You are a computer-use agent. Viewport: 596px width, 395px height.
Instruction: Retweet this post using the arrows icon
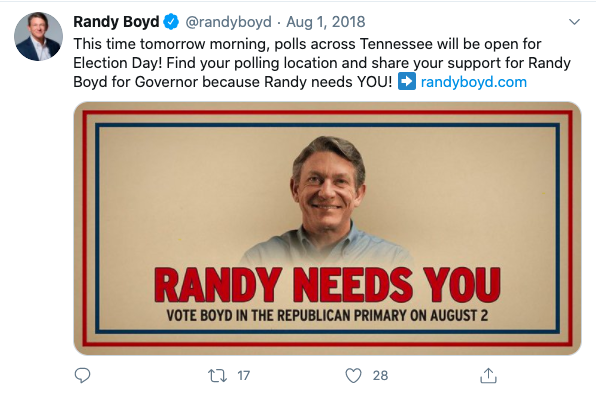point(217,376)
